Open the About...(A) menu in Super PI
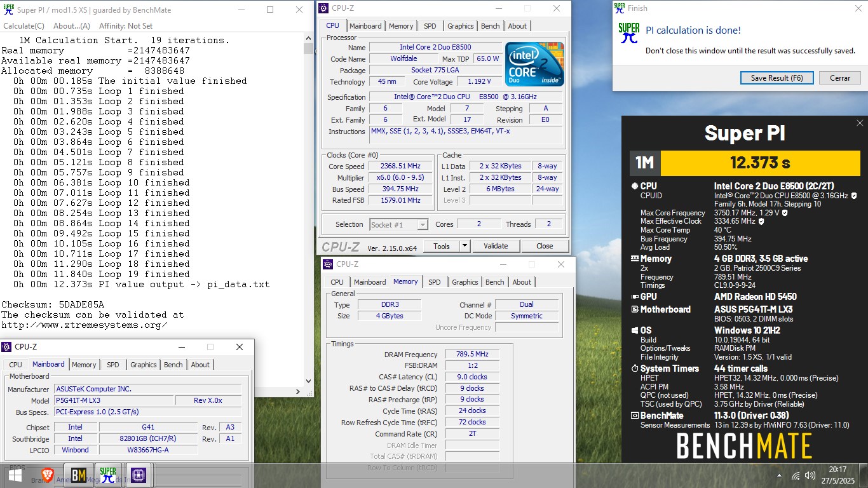868x488 pixels. point(72,26)
